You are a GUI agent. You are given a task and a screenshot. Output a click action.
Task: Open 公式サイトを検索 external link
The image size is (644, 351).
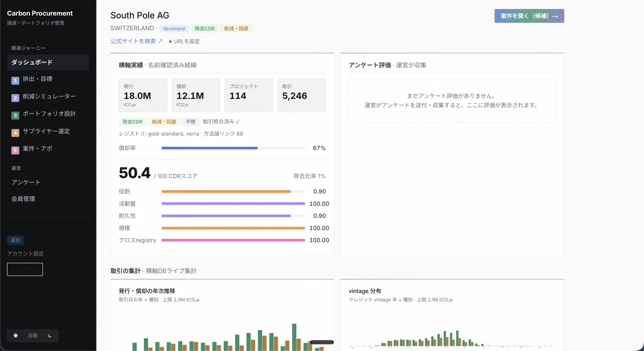coord(136,41)
